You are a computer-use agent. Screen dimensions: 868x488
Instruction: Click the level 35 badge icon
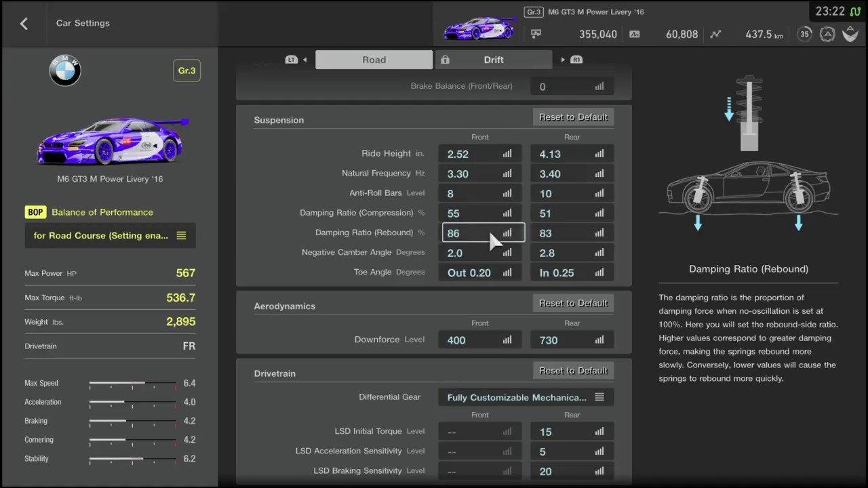[804, 34]
